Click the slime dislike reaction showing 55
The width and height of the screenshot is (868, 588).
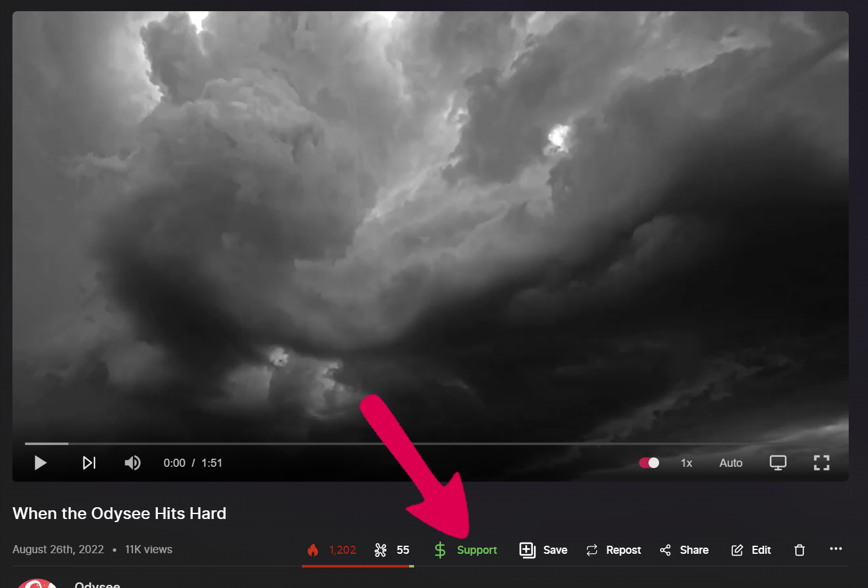(392, 550)
